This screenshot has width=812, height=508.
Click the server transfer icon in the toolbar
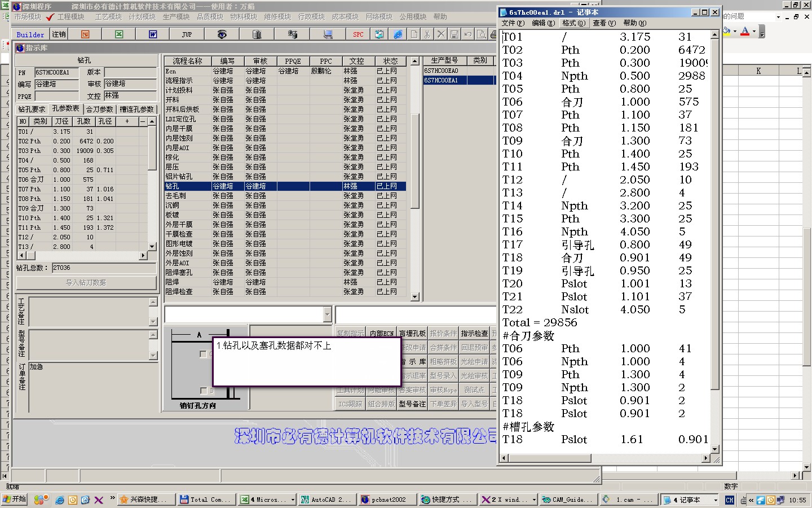pos(292,34)
